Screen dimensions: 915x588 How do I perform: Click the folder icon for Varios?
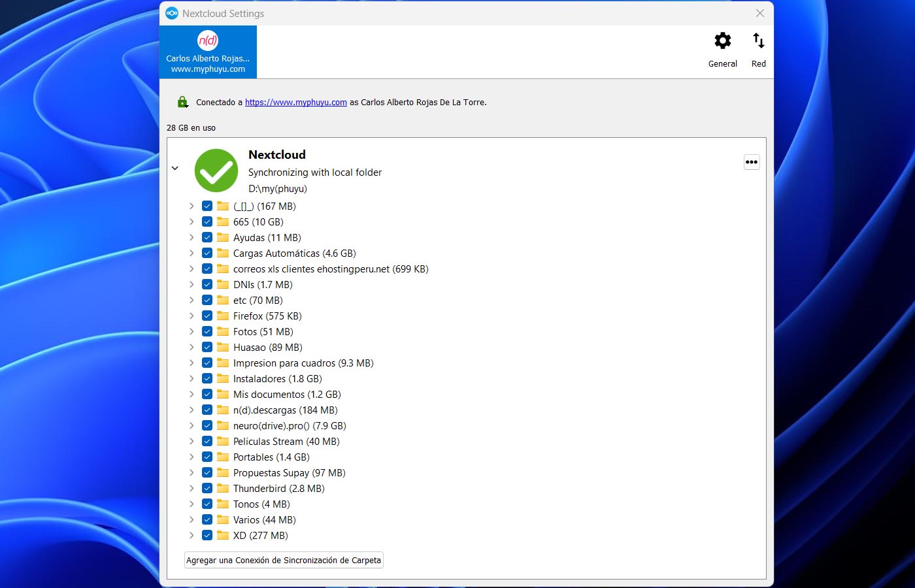pyautogui.click(x=223, y=519)
